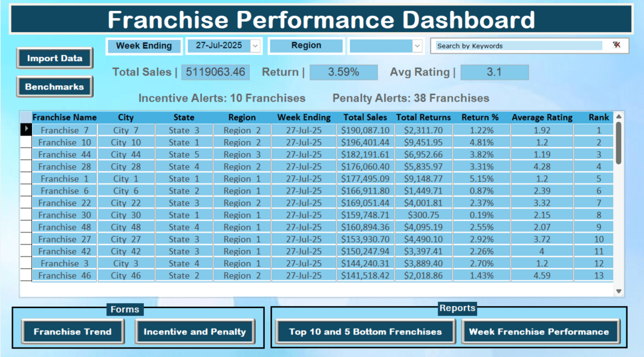The height and width of the screenshot is (357, 644).
Task: Click the Total Sales column header
Action: coord(365,117)
